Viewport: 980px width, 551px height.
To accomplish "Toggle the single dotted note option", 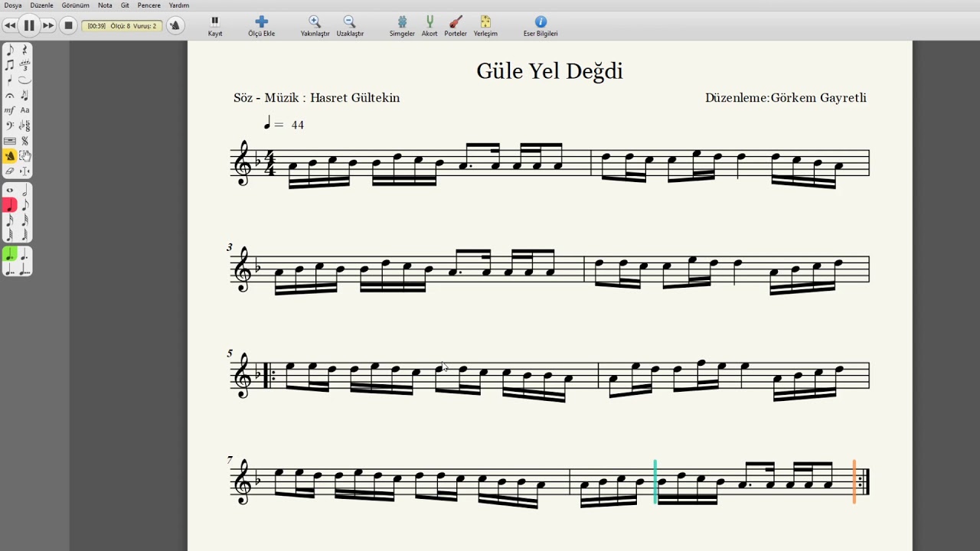I will [x=24, y=254].
